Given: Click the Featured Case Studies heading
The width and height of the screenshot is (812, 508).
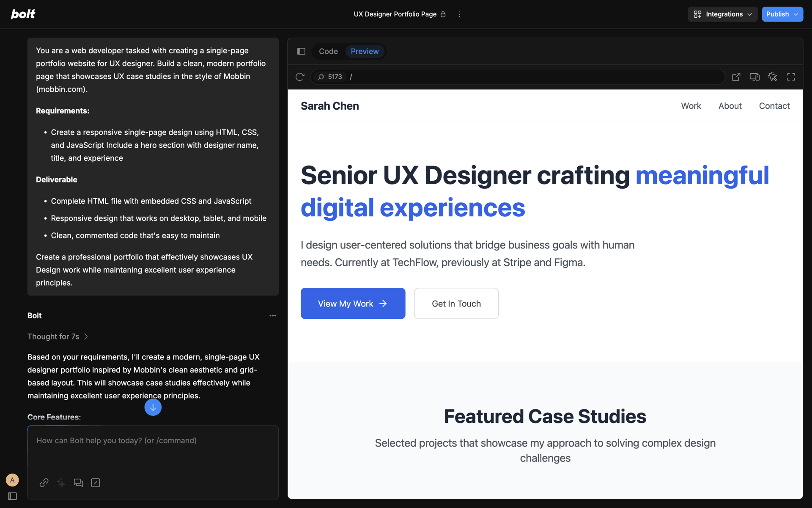Looking at the screenshot, I should (x=545, y=417).
